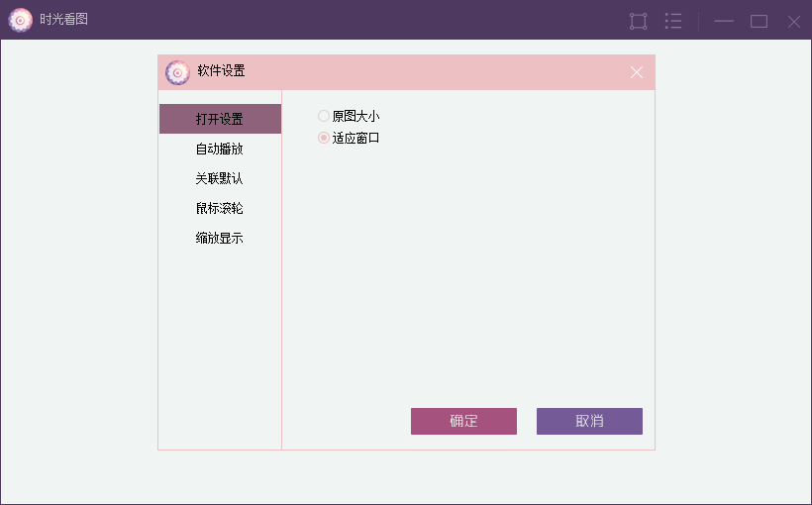Open the 自动播放 settings tab
Viewport: 812px width, 505px height.
pos(220,149)
